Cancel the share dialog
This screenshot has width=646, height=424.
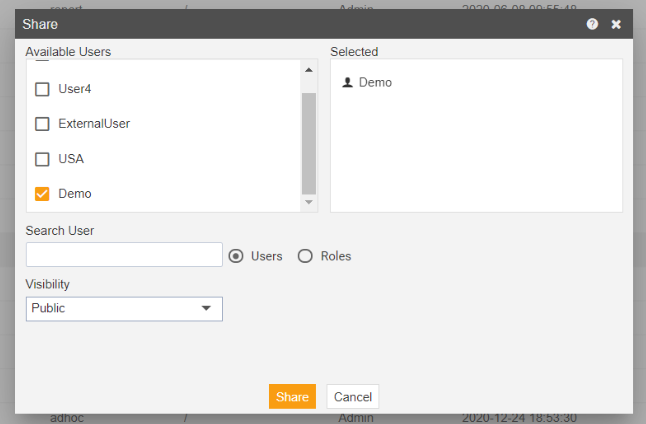(353, 396)
